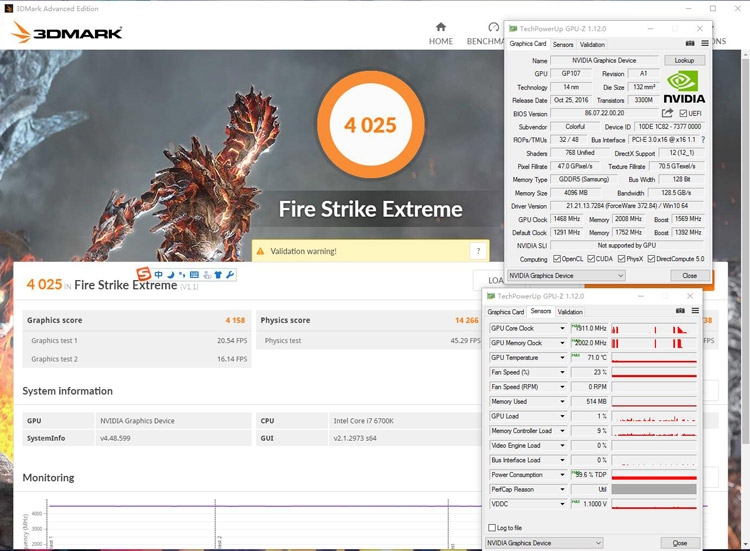Screen dimensions: 750x551
Task: Open Memory Used sensor dropdown
Action: click(x=562, y=402)
